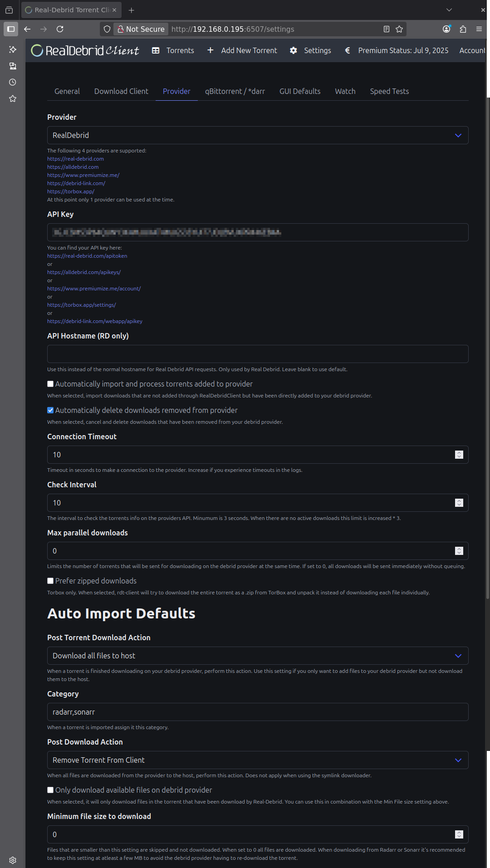Open the https://torbox.app/ link
This screenshot has height=868, width=490.
(x=71, y=191)
